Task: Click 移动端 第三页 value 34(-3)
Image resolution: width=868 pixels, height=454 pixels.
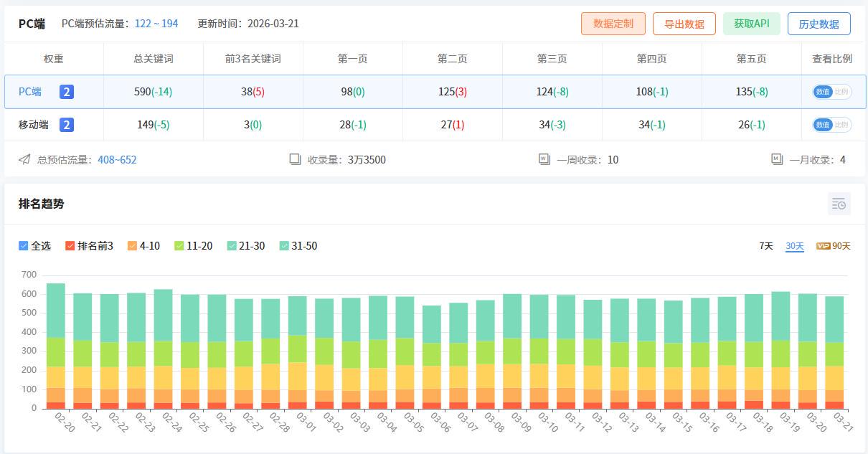Action: [552, 125]
